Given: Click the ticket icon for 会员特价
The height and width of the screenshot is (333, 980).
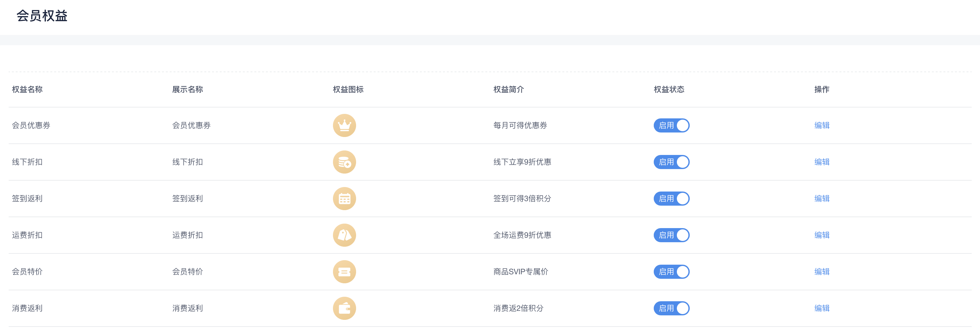Looking at the screenshot, I should 344,271.
